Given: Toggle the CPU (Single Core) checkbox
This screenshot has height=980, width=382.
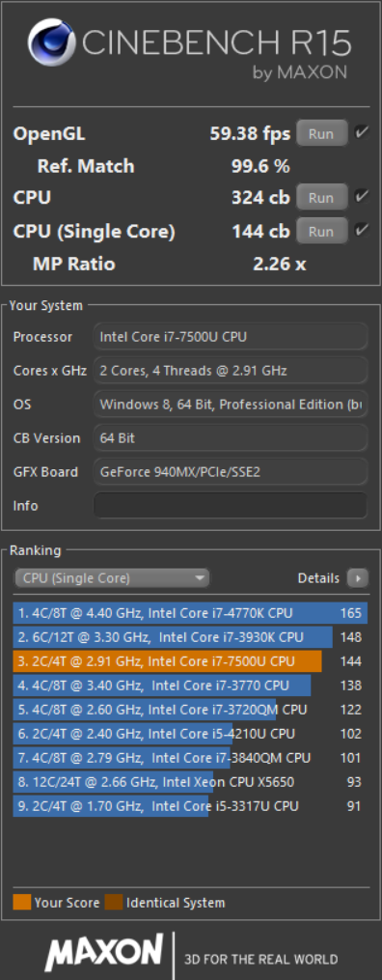Looking at the screenshot, I should click(x=362, y=230).
